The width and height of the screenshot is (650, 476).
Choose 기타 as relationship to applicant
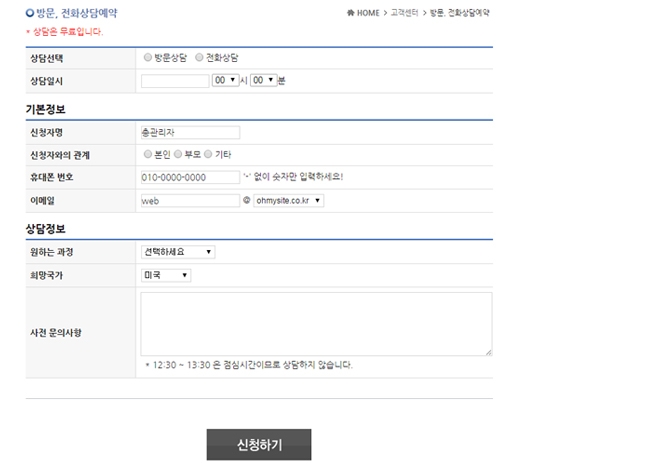coord(209,154)
